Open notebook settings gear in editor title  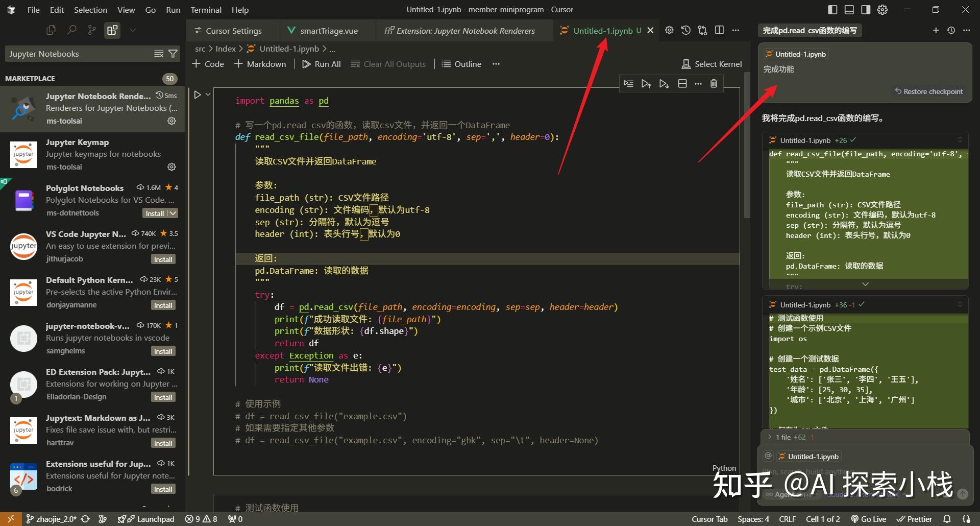coord(669,30)
